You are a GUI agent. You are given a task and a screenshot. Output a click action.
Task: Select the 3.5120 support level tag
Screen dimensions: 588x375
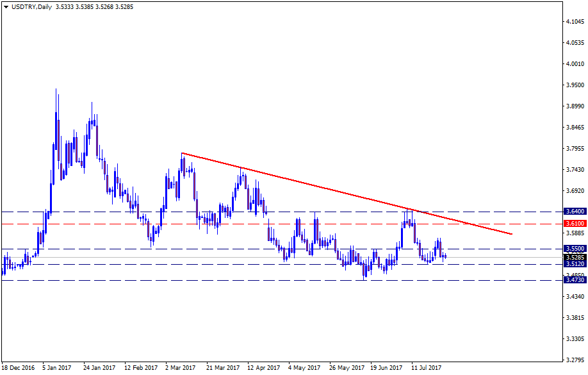pos(574,264)
